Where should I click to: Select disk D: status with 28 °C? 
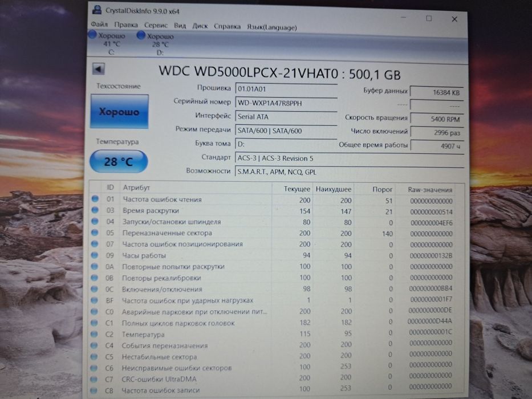point(156,44)
